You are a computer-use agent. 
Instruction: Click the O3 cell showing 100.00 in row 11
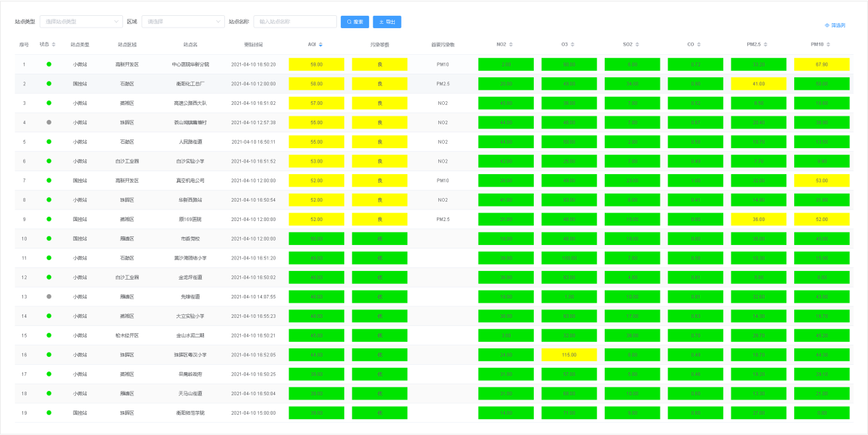[569, 258]
